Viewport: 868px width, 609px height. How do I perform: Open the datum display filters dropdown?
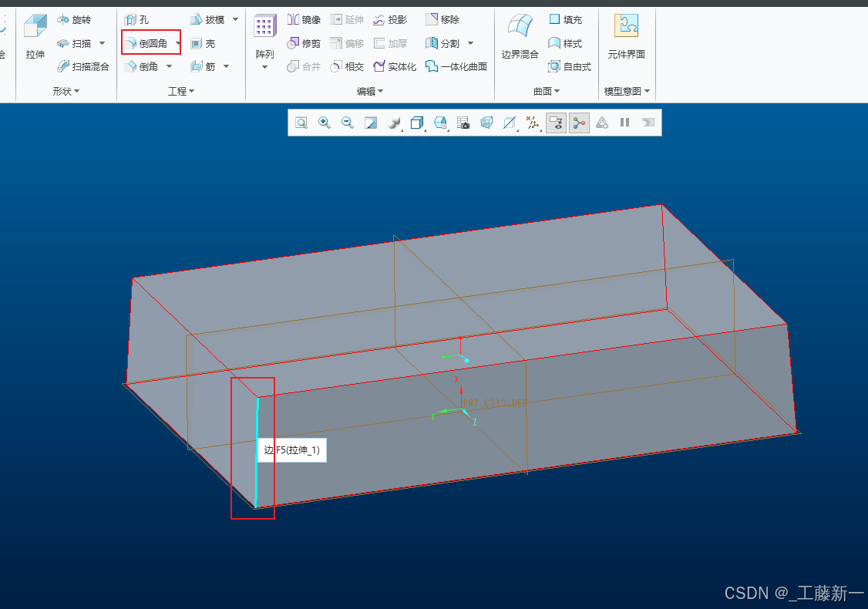533,123
